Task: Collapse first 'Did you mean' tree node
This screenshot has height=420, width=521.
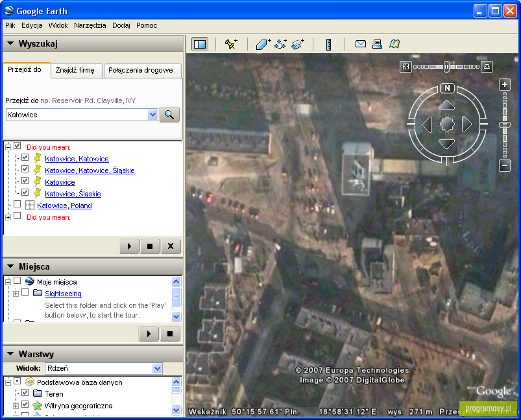Action: (8, 147)
